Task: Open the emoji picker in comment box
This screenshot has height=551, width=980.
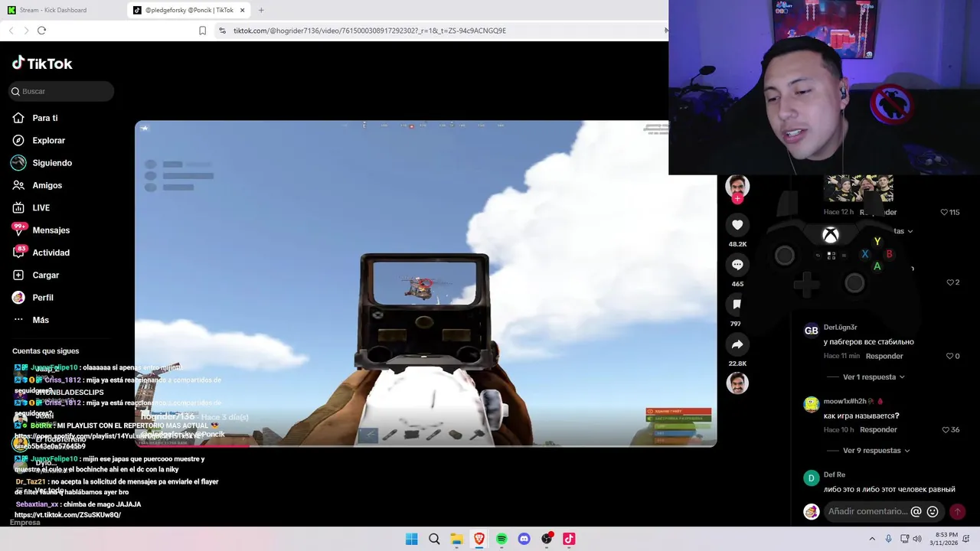Action: [933, 511]
